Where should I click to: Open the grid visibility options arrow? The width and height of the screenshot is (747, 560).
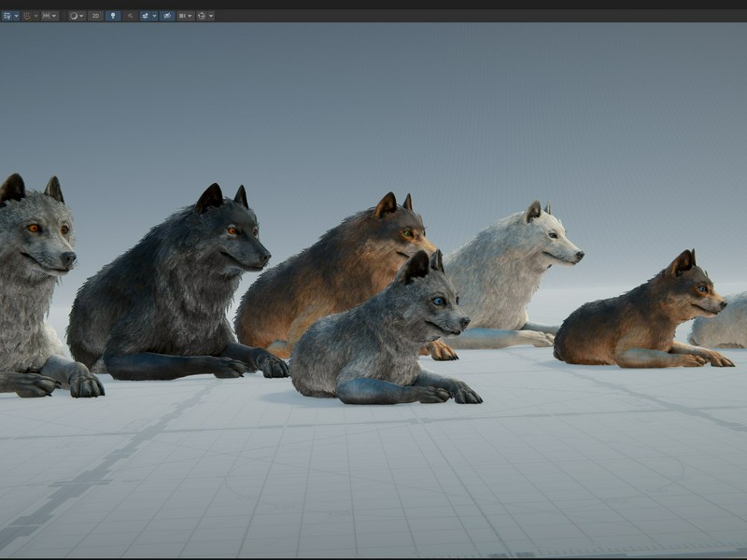pyautogui.click(x=17, y=16)
